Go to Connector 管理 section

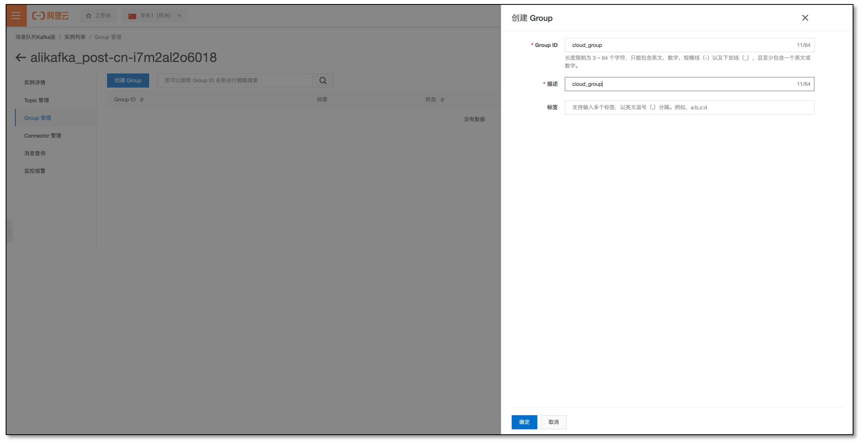tap(43, 136)
